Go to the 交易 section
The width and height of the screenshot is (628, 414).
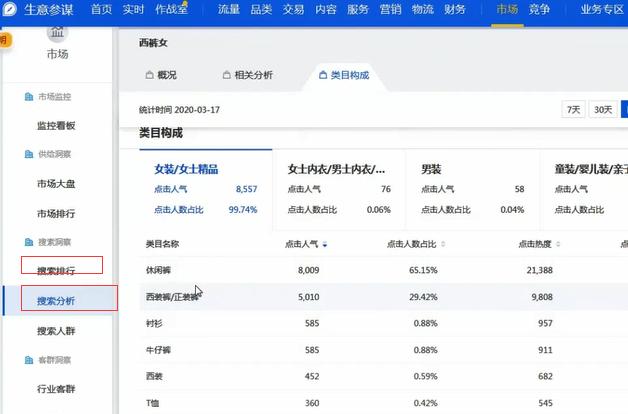(293, 9)
